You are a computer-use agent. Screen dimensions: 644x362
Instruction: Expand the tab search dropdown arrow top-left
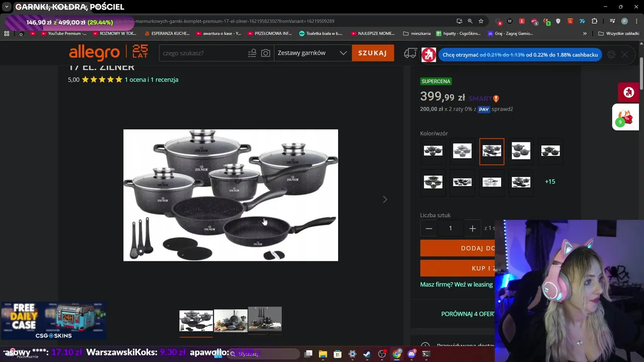click(7, 7)
